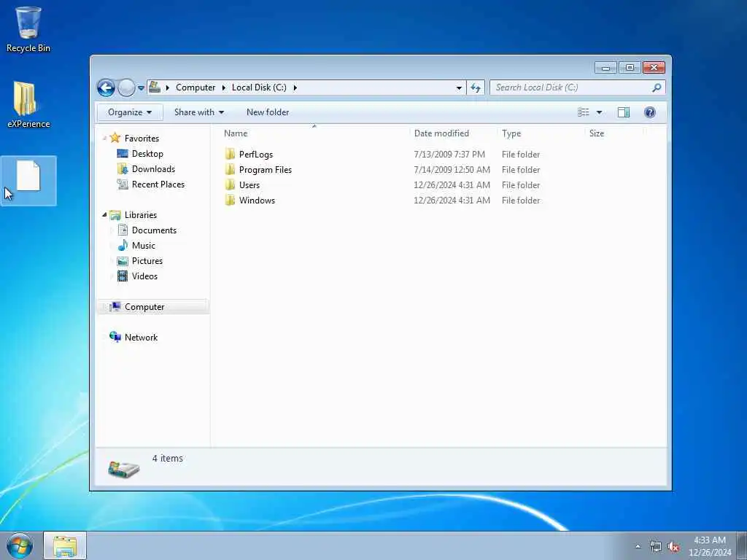Click date 7/13/2009 7:37 PM cell

click(449, 155)
